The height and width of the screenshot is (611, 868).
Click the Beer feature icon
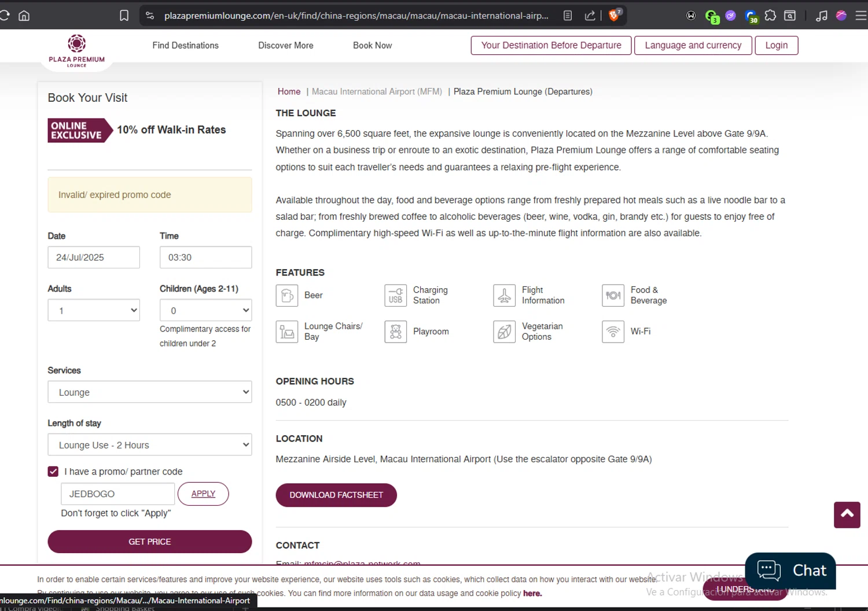(287, 296)
